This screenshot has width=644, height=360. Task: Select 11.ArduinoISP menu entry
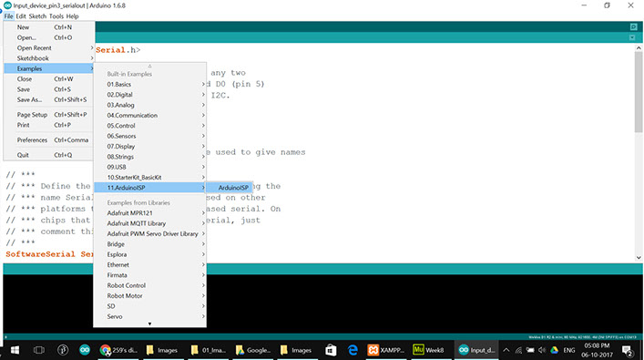tap(150, 188)
